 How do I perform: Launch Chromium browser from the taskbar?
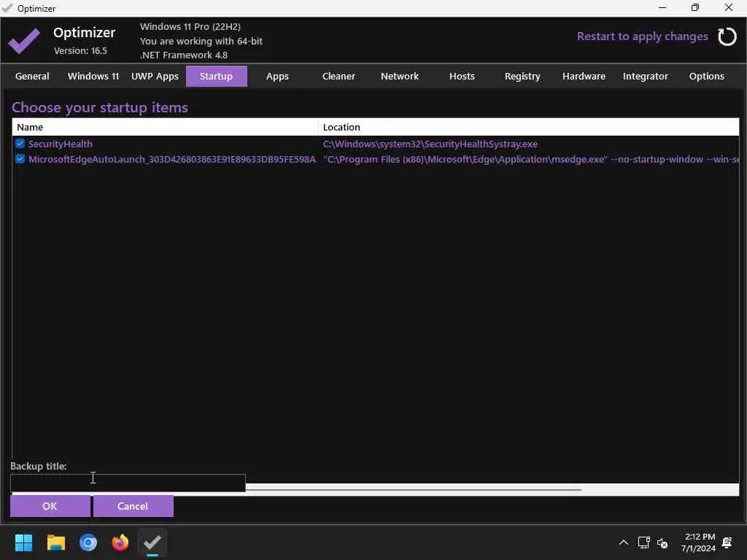[x=88, y=542]
